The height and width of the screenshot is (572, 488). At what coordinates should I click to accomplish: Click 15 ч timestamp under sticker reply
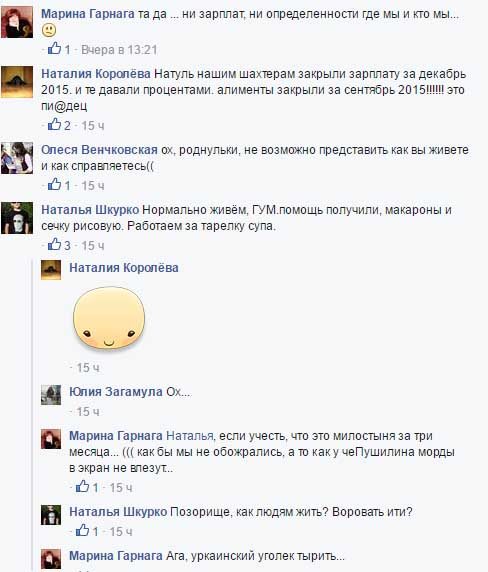[88, 368]
